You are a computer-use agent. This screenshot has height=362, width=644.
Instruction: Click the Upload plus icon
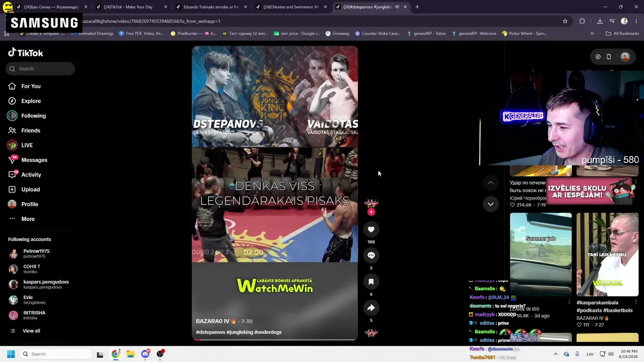(x=12, y=190)
